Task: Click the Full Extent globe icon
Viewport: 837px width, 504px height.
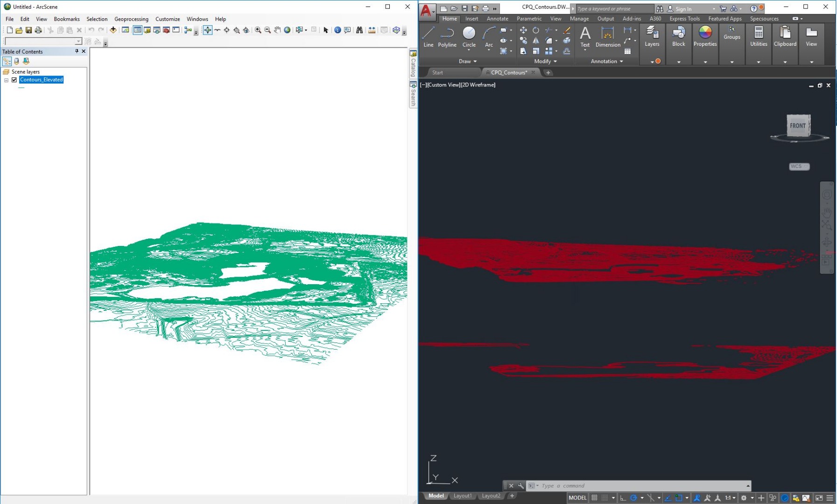Action: pos(287,30)
